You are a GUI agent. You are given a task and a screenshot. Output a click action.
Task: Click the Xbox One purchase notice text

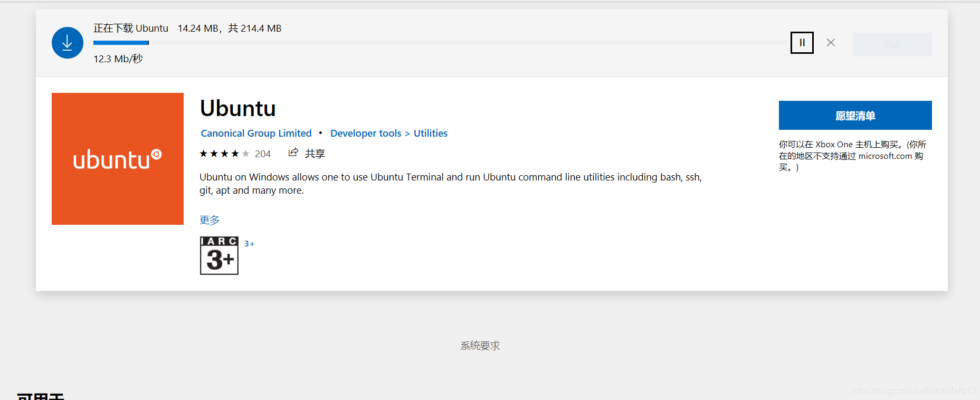852,156
